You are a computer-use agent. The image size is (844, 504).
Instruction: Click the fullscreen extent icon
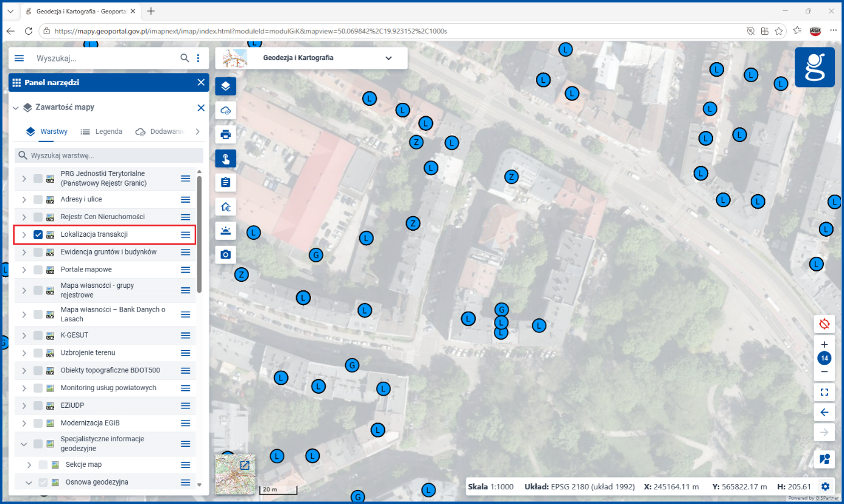coord(825,391)
